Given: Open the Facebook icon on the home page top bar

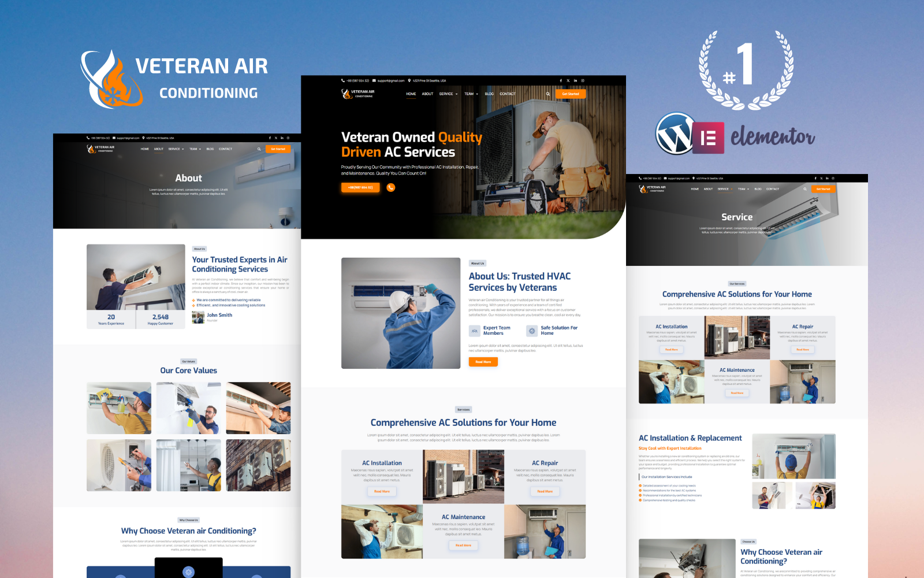Looking at the screenshot, I should (x=560, y=81).
